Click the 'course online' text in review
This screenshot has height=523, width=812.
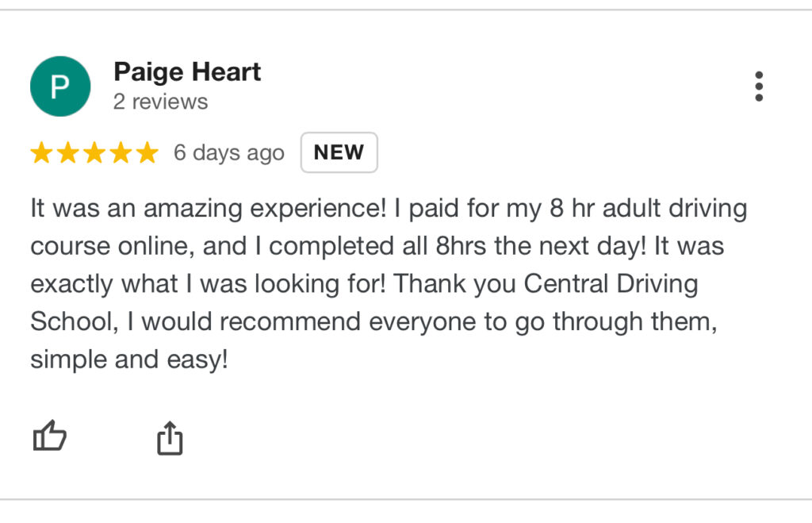[x=113, y=246]
